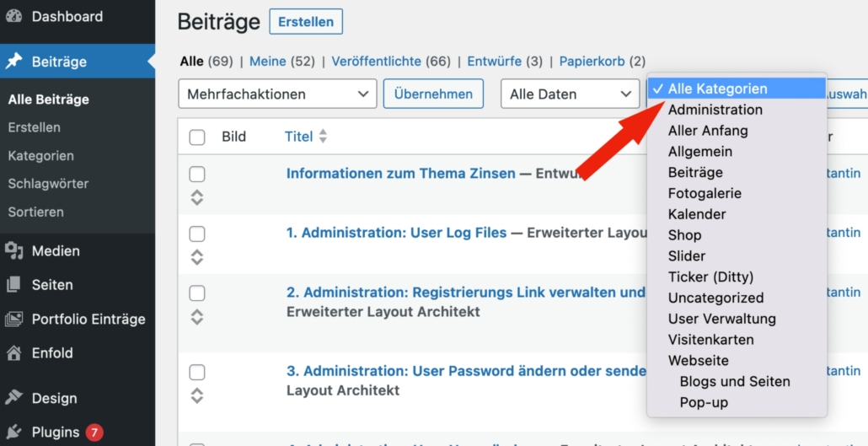Image resolution: width=868 pixels, height=446 pixels.
Task: Choose Fotogalerie from the category list
Action: pyautogui.click(x=705, y=193)
